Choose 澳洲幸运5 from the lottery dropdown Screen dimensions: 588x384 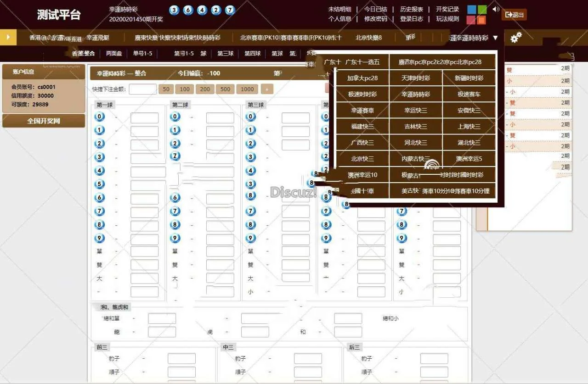pyautogui.click(x=469, y=159)
